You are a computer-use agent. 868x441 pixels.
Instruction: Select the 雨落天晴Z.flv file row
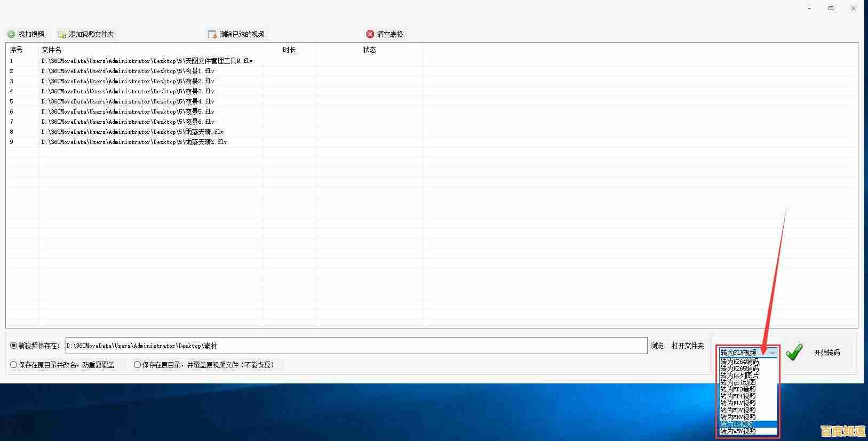pyautogui.click(x=134, y=142)
